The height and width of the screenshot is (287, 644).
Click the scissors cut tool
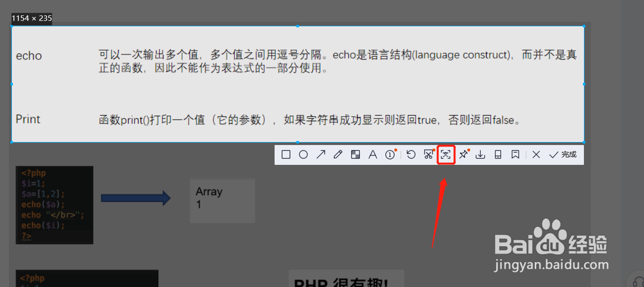(429, 154)
